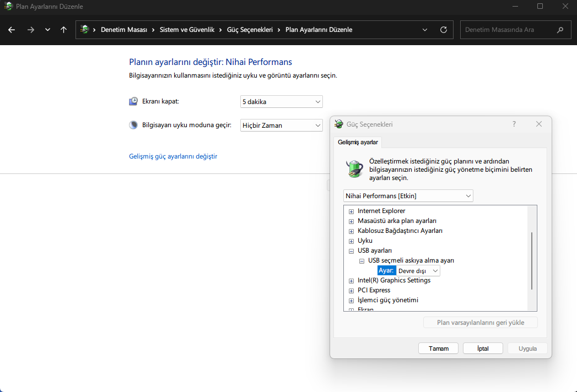The width and height of the screenshot is (577, 392).
Task: Open the Sistem ve Güvenlik breadcrumb
Action: click(x=187, y=30)
